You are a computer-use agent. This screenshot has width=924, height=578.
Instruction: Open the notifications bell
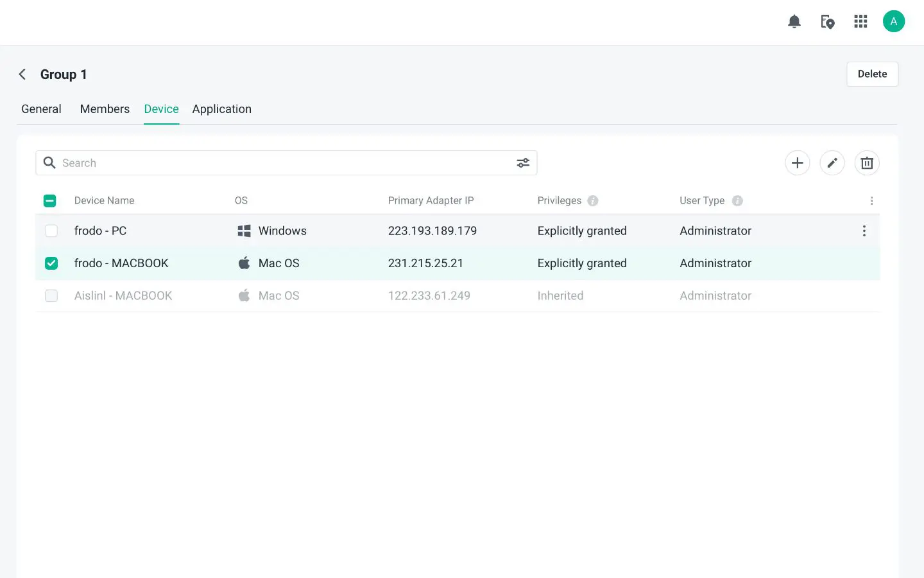794,21
